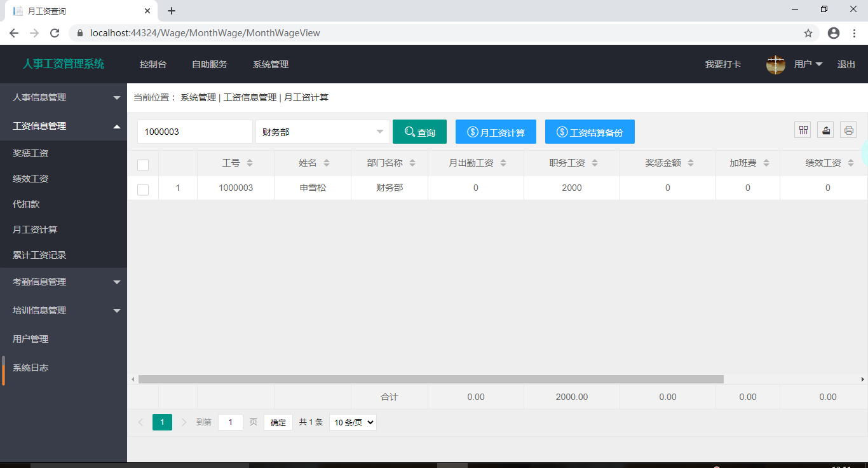Open 系统日志 in the sidebar

(64, 368)
